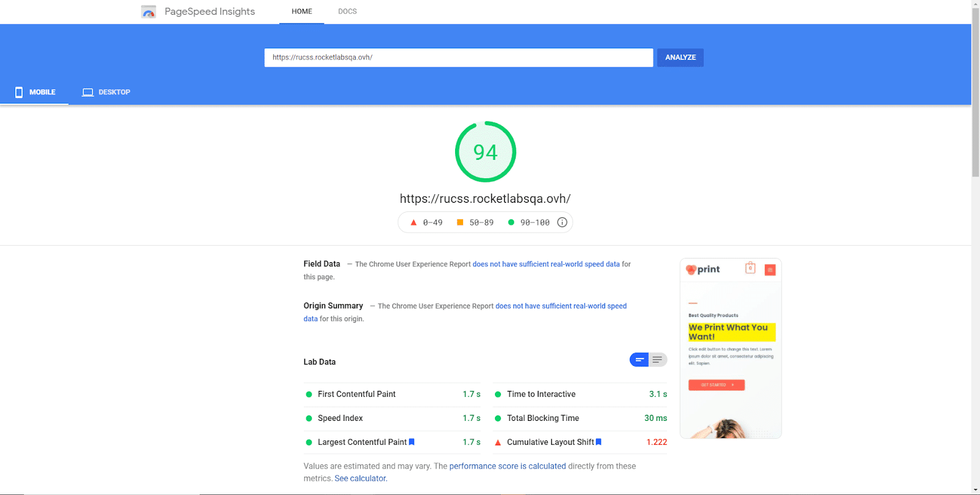Switch Lab Data to compact view toggle
This screenshot has height=495, width=980.
(639, 360)
